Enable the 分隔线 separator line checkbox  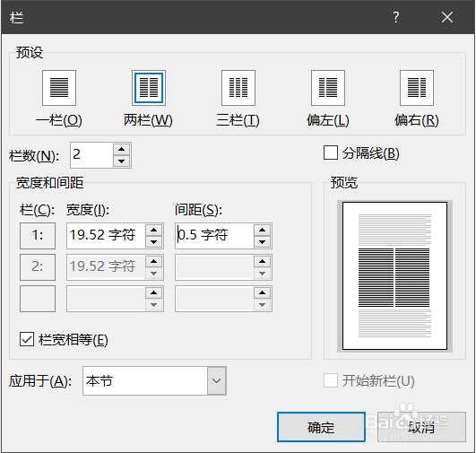click(331, 152)
